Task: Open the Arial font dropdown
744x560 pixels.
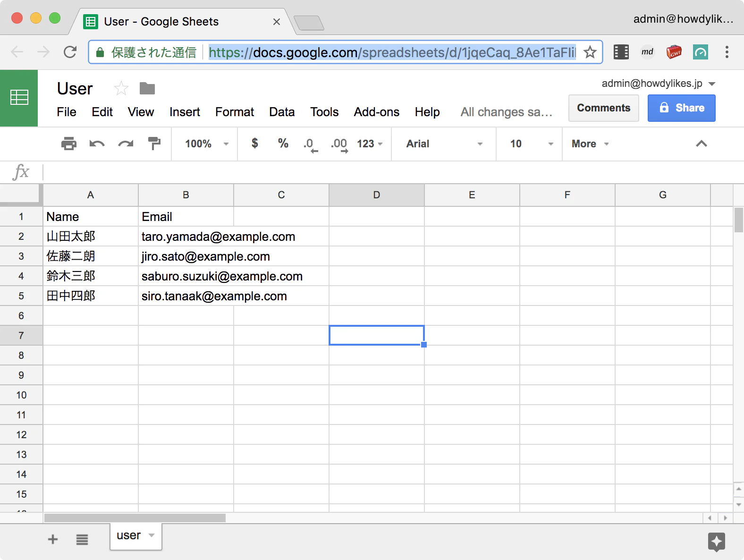Action: [444, 144]
